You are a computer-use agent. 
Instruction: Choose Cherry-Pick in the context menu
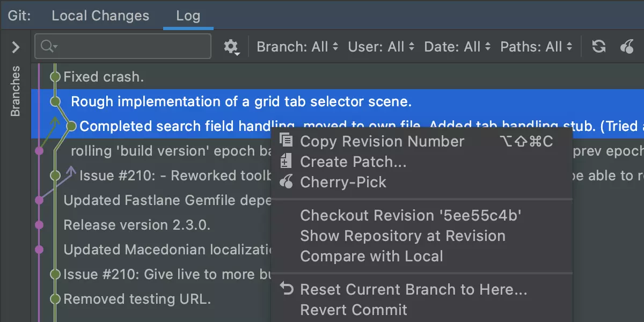[343, 182]
